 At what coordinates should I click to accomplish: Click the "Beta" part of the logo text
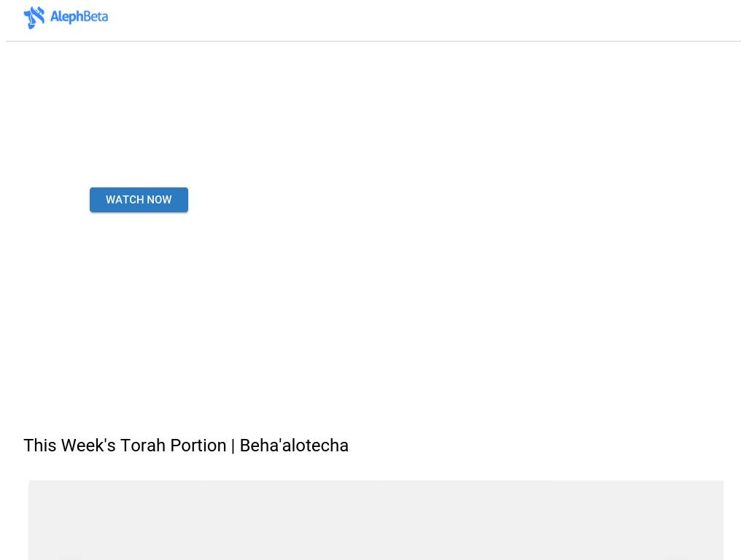(x=94, y=17)
